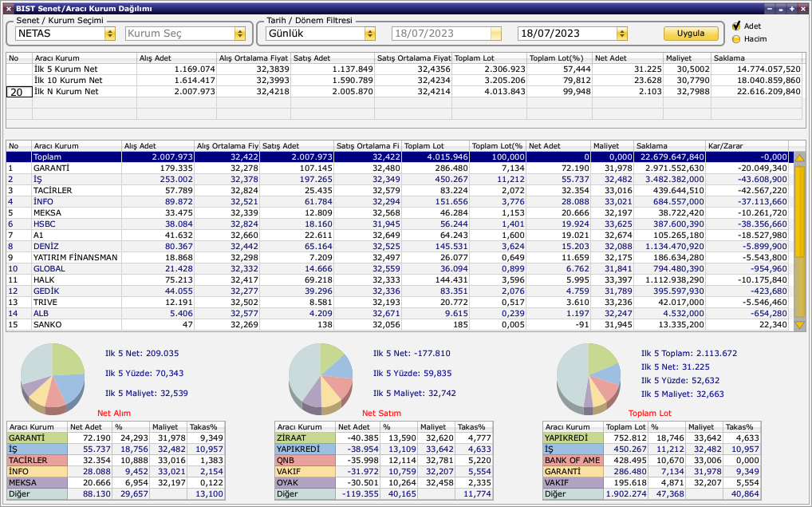This screenshot has width=812, height=507.
Task: Click the broker list scroll-down arrow
Action: tap(799, 325)
